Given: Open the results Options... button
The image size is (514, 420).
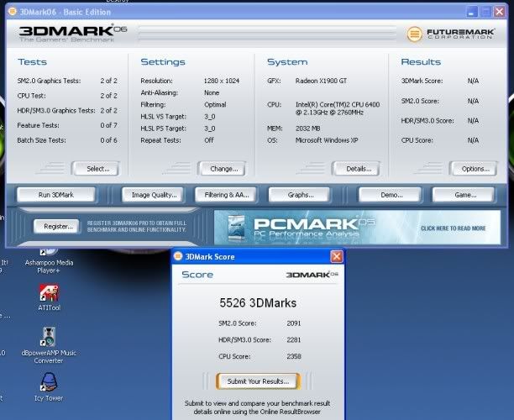Looking at the screenshot, I should (x=474, y=169).
